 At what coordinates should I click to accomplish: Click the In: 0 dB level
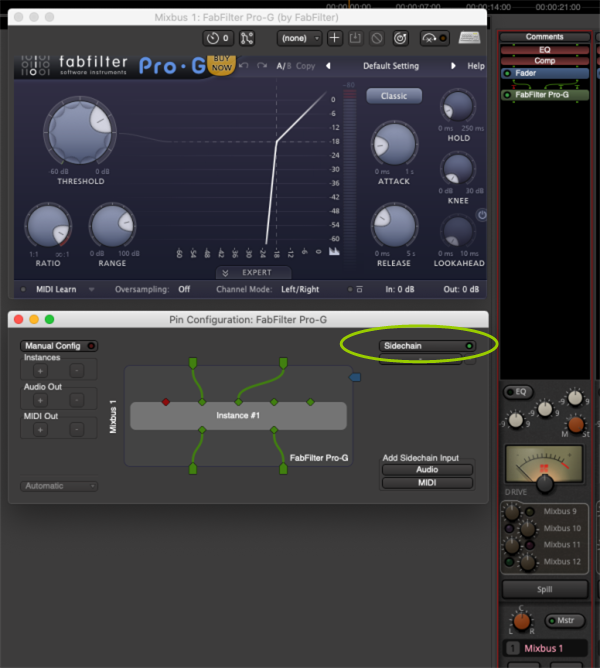[x=400, y=289]
